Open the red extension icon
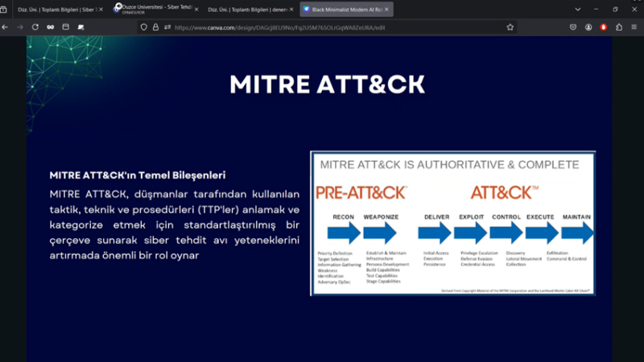Image resolution: width=644 pixels, height=362 pixels. (603, 27)
